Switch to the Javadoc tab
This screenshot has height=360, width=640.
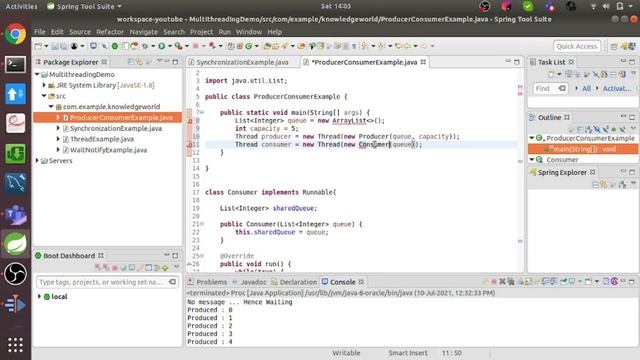click(x=253, y=282)
